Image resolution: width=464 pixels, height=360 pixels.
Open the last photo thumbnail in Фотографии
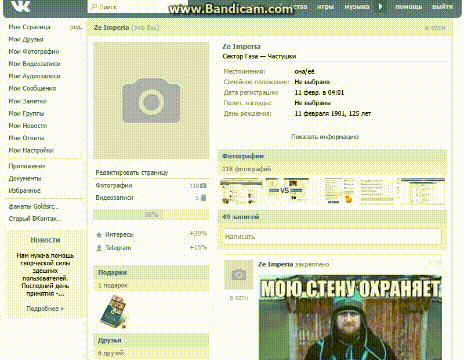pyautogui.click(x=423, y=191)
